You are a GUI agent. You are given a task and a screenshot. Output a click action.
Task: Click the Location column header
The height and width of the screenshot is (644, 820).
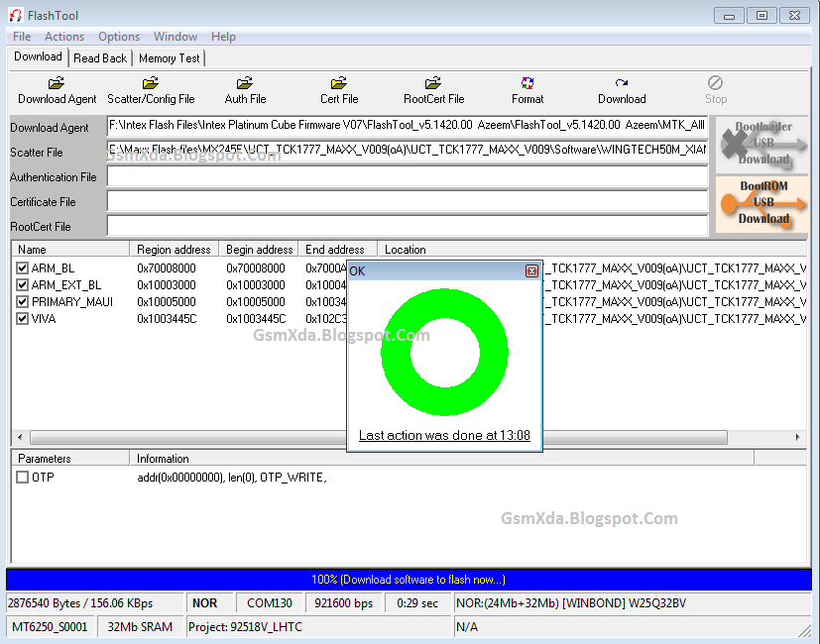click(x=592, y=250)
